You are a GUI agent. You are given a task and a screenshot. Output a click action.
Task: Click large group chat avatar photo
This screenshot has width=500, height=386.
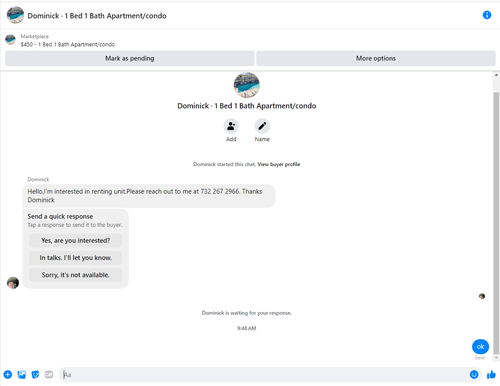[x=247, y=85]
